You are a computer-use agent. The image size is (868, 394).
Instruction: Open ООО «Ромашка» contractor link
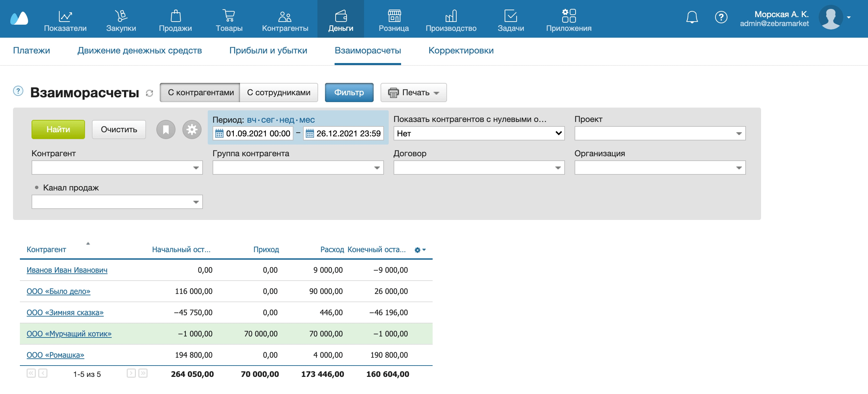(x=55, y=355)
